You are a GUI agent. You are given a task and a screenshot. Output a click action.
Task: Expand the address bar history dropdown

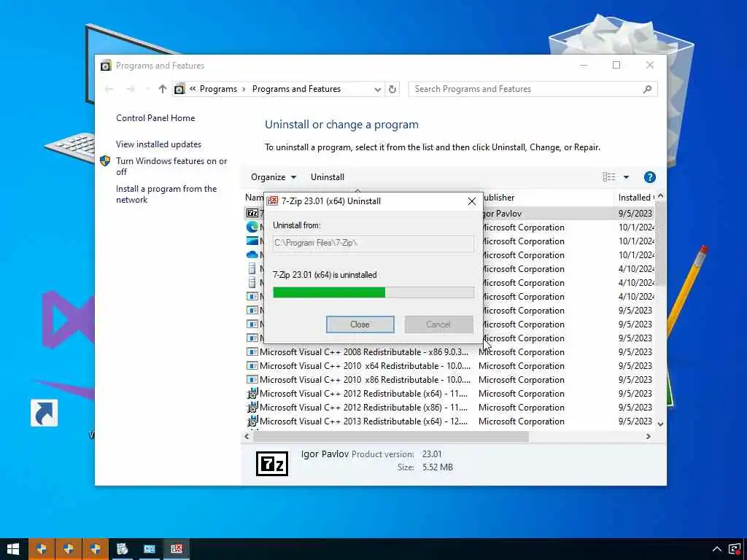[377, 89]
